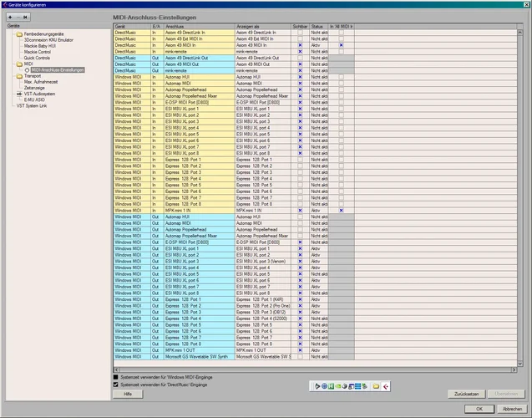Click the first dark arrow tray icon
This screenshot has height=418, width=532.
pos(317,386)
